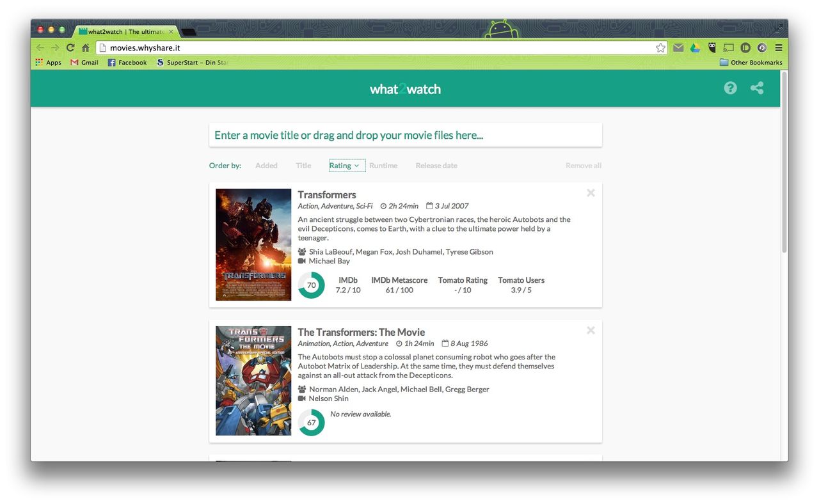Open the round refresh-arrow extension icon

coord(761,47)
